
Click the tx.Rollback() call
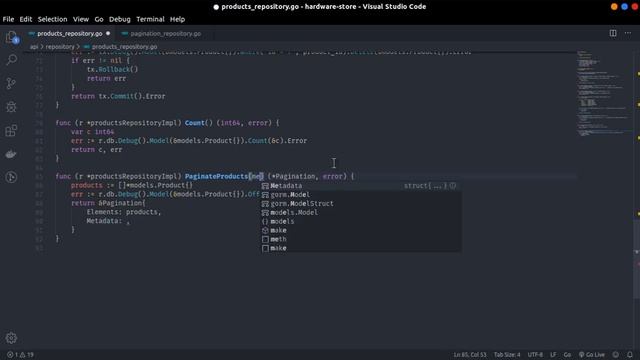click(112, 69)
